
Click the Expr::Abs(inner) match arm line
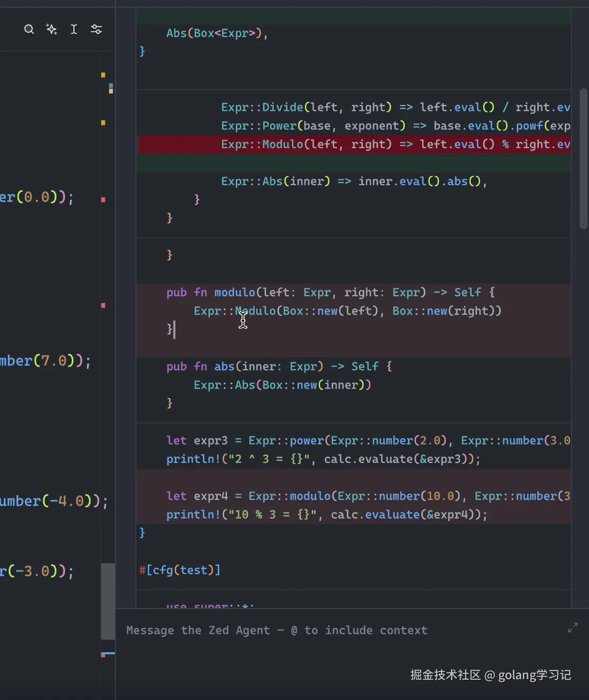tap(354, 181)
